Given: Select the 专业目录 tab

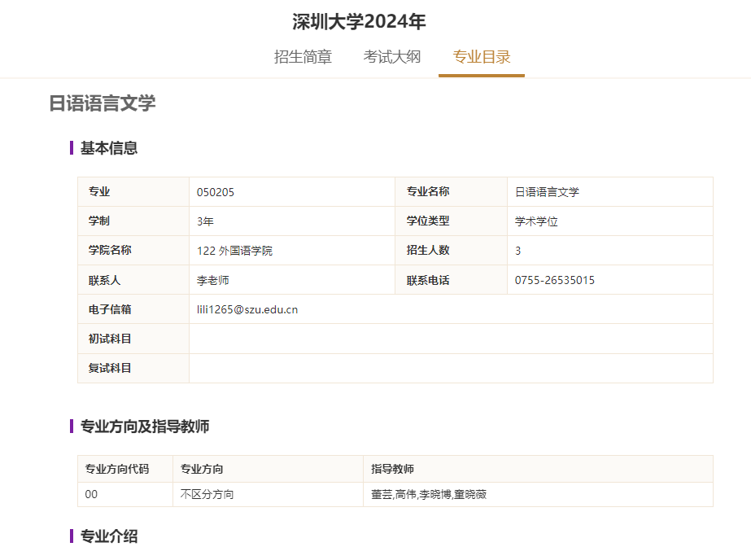Looking at the screenshot, I should (x=482, y=57).
